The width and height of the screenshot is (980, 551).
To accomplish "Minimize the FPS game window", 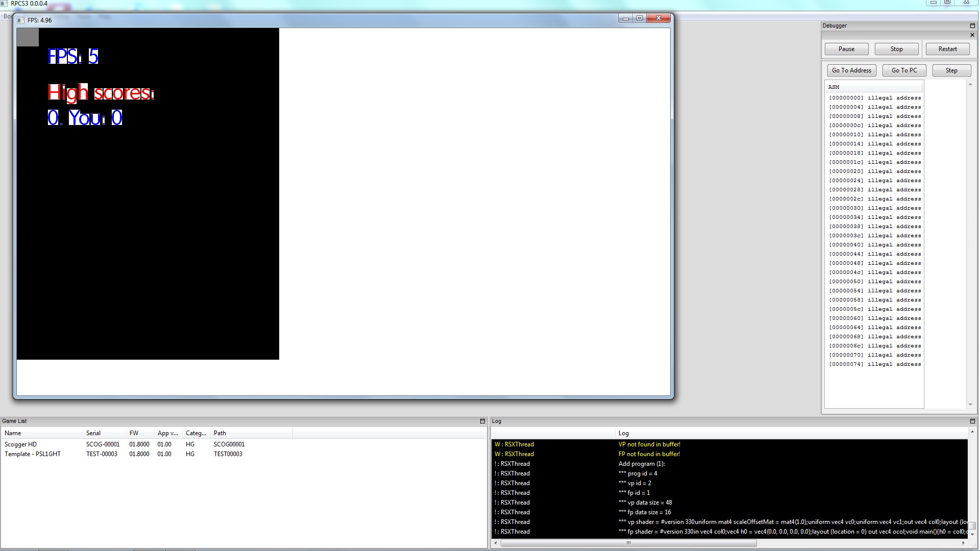I will click(625, 18).
